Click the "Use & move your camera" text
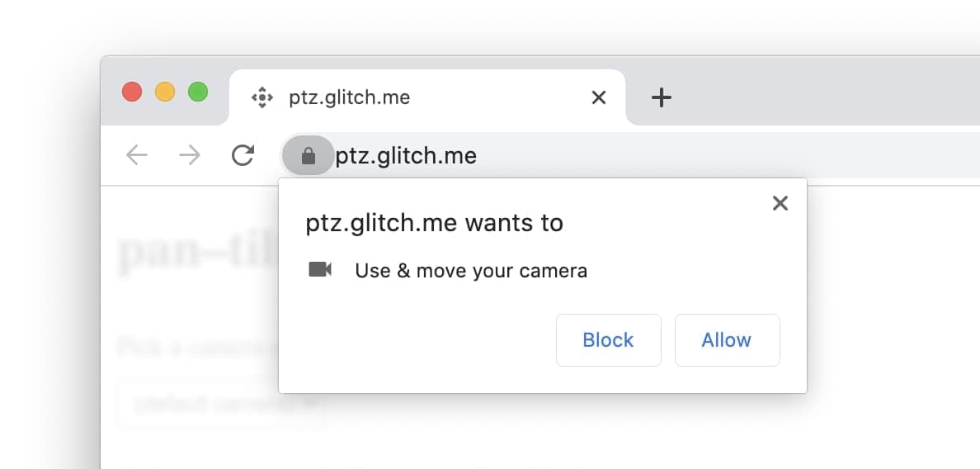This screenshot has height=469, width=980. 471,270
